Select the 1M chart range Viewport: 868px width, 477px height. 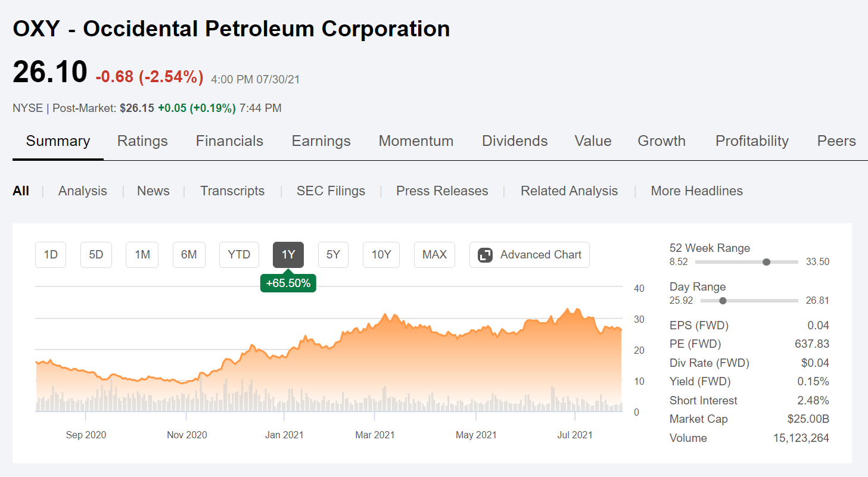coord(142,255)
